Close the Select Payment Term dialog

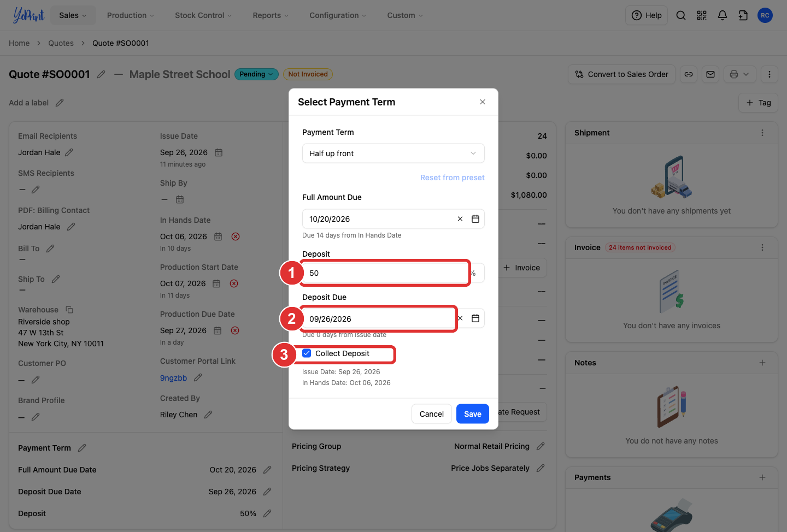pyautogui.click(x=483, y=102)
